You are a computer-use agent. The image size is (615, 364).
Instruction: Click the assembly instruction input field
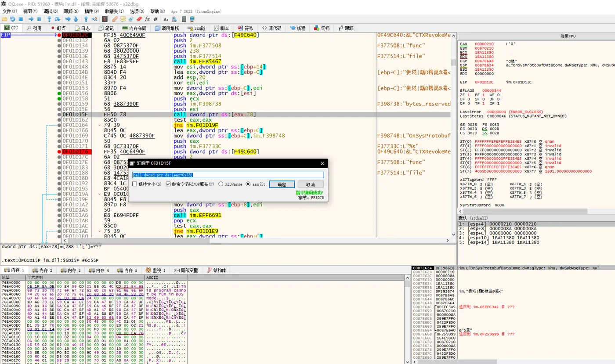pyautogui.click(x=228, y=175)
